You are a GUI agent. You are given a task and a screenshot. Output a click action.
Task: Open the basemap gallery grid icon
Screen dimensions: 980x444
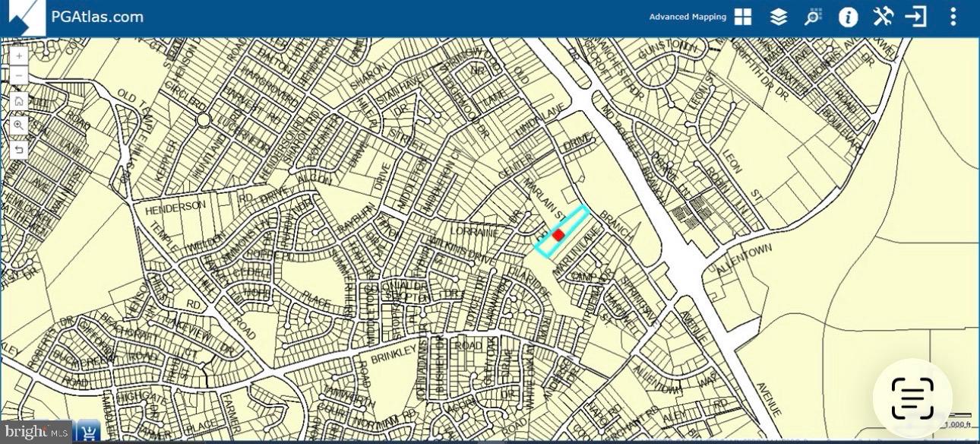[x=742, y=17]
